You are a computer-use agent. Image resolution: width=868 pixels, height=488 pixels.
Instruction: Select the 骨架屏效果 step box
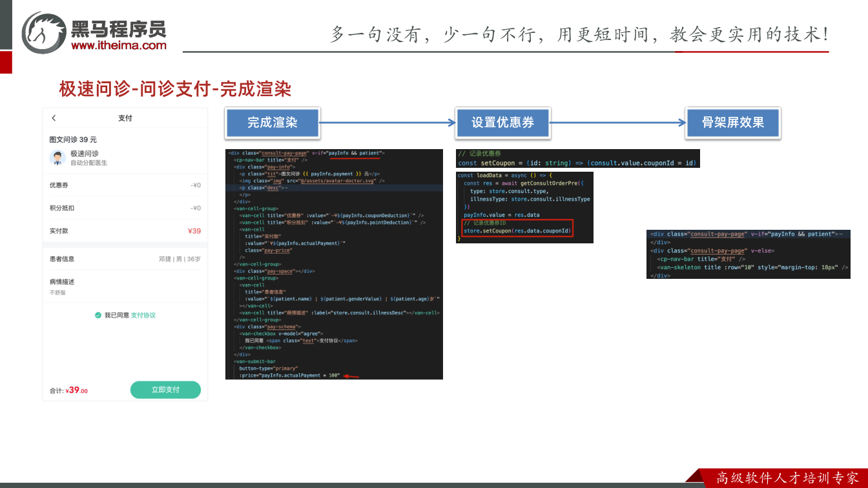(x=733, y=123)
